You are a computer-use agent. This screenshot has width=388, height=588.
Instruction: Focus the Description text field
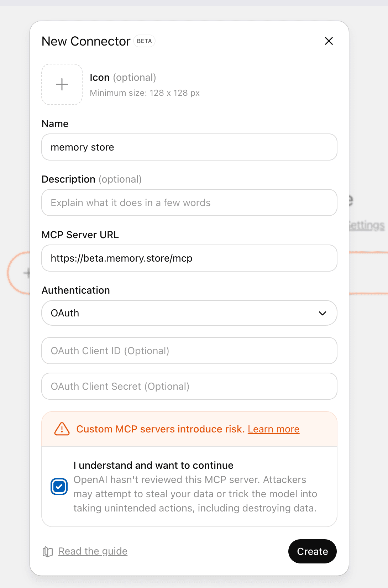pyautogui.click(x=189, y=203)
